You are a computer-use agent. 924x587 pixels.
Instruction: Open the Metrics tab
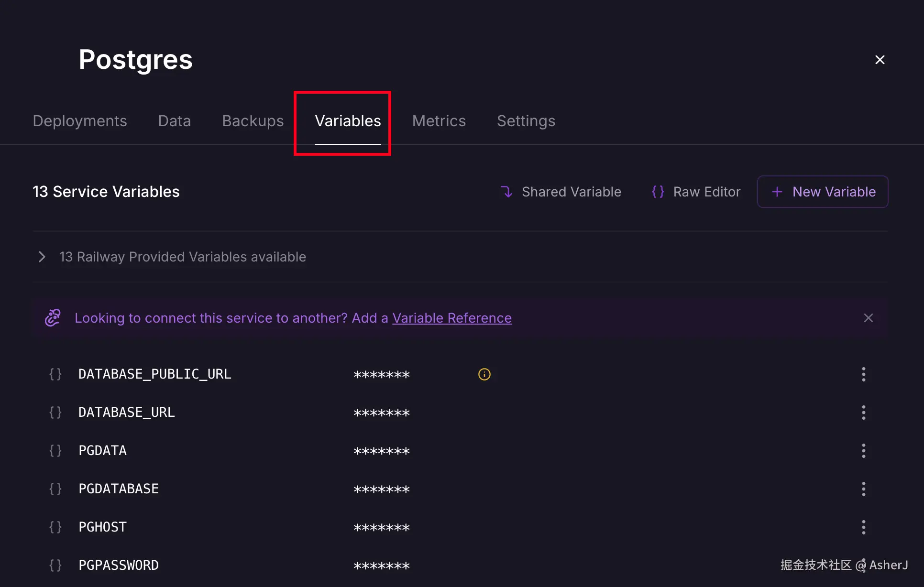(439, 121)
